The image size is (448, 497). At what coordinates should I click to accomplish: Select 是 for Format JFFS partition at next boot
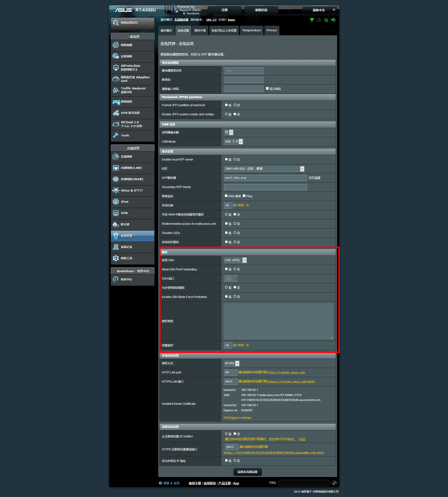pos(226,105)
